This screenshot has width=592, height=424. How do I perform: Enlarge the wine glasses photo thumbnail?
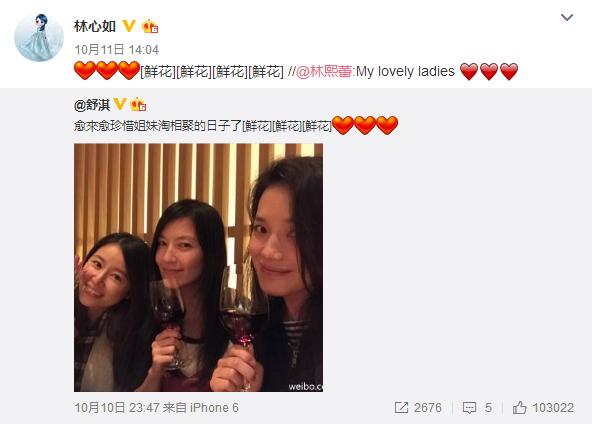click(198, 267)
